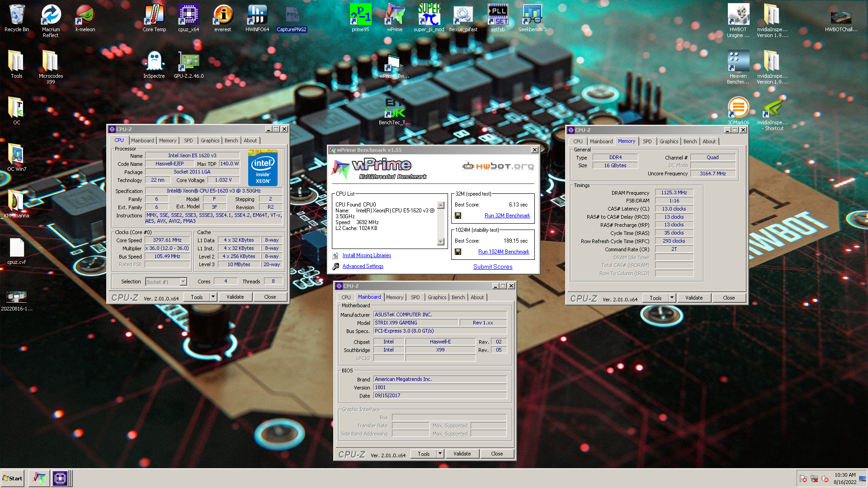This screenshot has width=868, height=488.
Task: Launch InSpectre ghost icon
Action: [154, 65]
